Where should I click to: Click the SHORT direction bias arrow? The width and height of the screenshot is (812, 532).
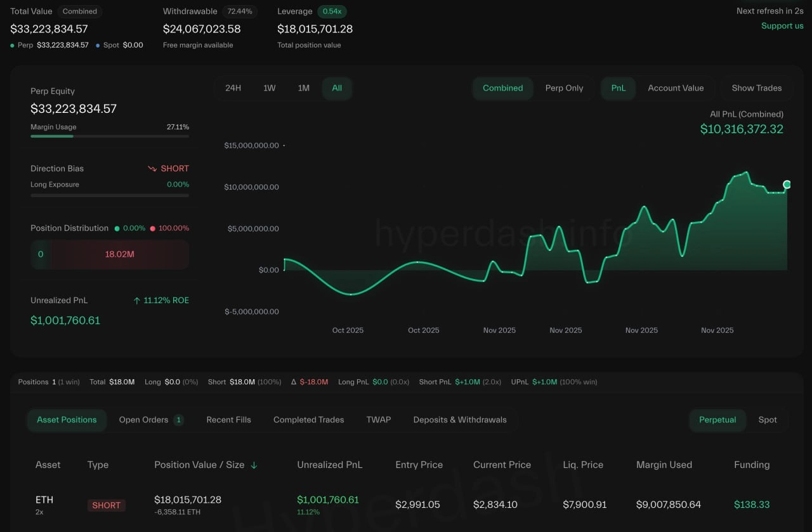(x=152, y=169)
